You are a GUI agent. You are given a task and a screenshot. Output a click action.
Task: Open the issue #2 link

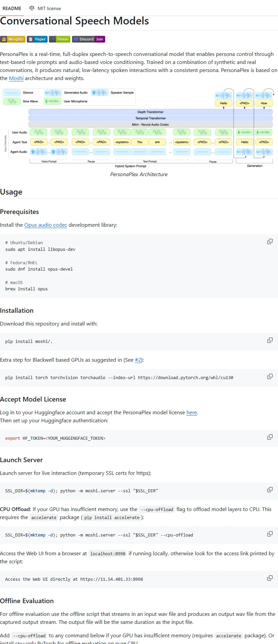point(138,360)
